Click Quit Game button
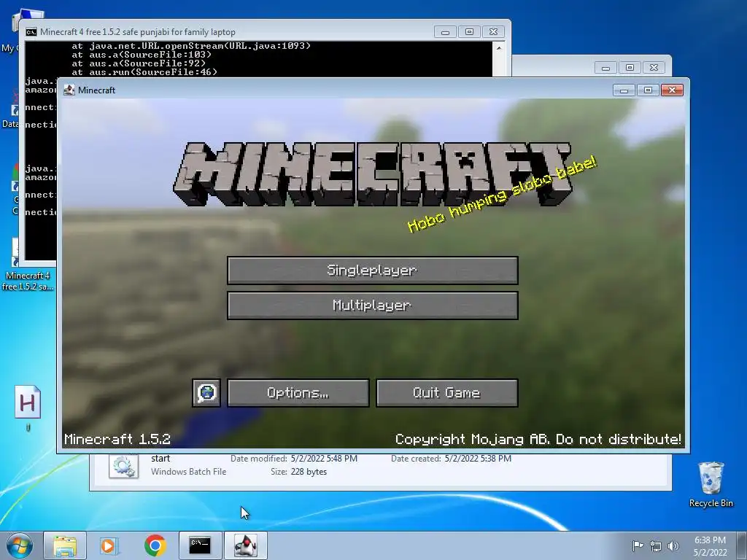 click(x=447, y=393)
